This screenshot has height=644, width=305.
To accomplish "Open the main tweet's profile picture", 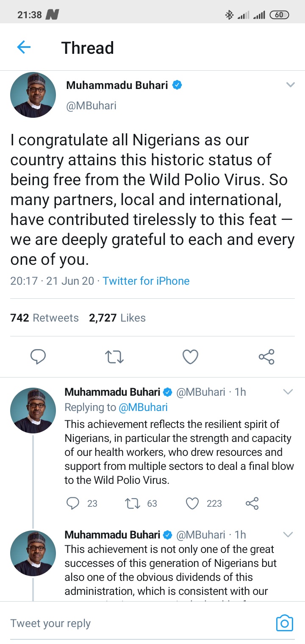I will coord(33,95).
